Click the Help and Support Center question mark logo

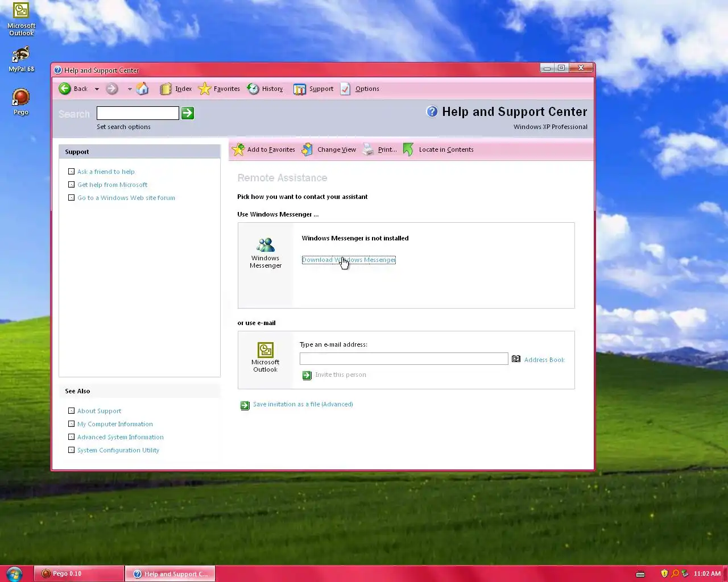click(432, 111)
